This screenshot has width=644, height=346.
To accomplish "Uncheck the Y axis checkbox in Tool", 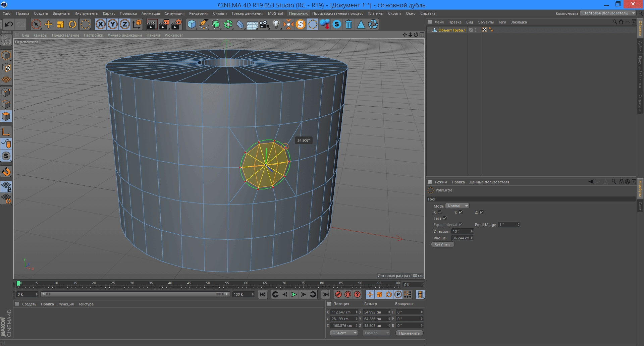I will 461,212.
